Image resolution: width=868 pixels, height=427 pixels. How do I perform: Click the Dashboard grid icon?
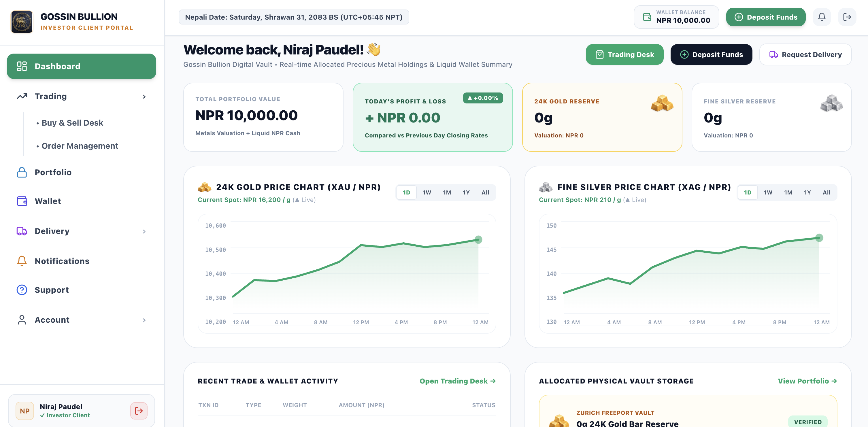pos(22,66)
